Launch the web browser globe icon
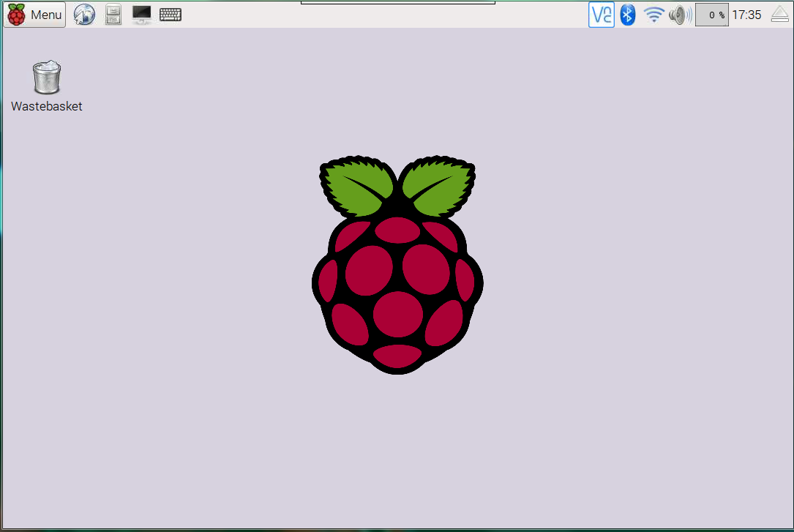The image size is (794, 532). [84, 15]
